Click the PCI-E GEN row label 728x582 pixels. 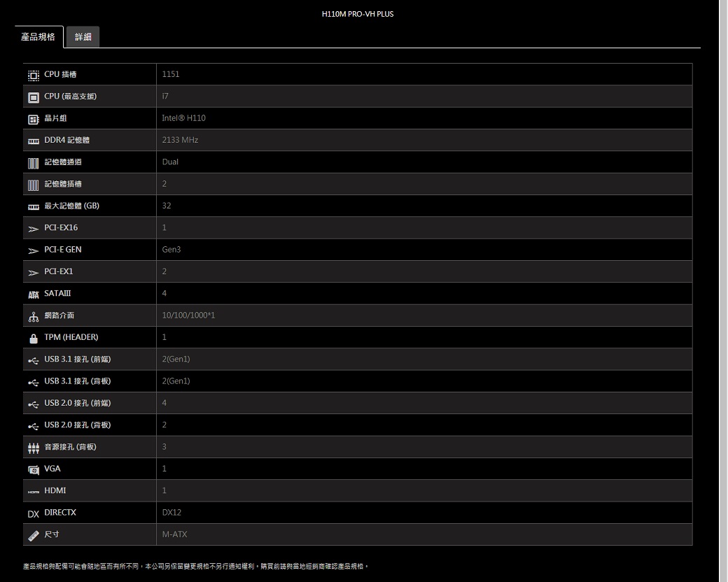63,249
